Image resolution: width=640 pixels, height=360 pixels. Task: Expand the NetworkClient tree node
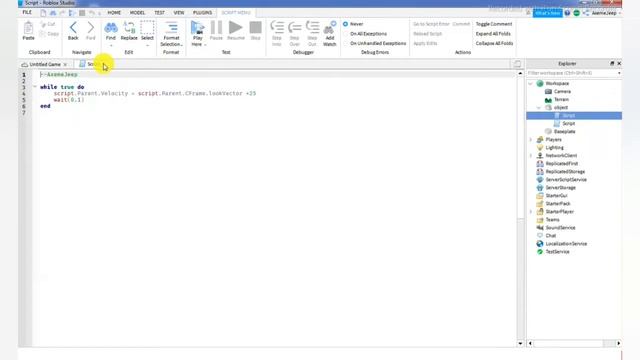[531, 156]
